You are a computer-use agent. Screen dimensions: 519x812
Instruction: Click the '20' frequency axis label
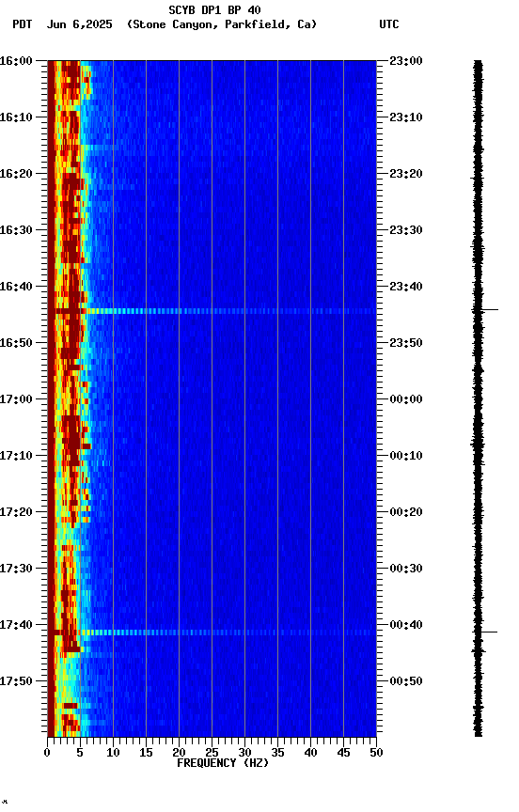tap(179, 753)
